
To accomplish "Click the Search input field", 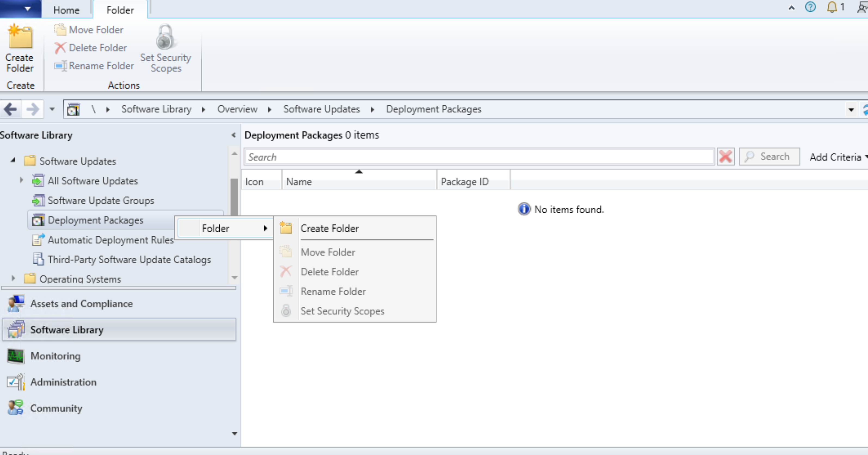I will (x=480, y=157).
